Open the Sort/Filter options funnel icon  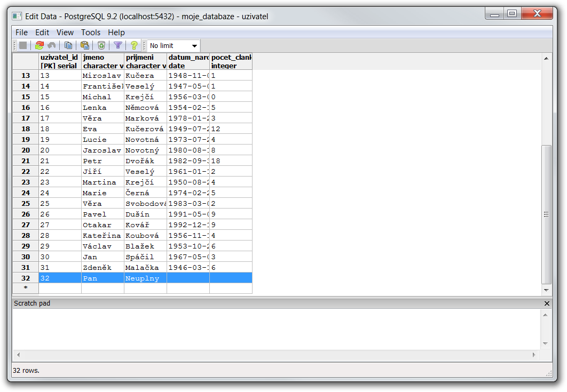click(118, 45)
